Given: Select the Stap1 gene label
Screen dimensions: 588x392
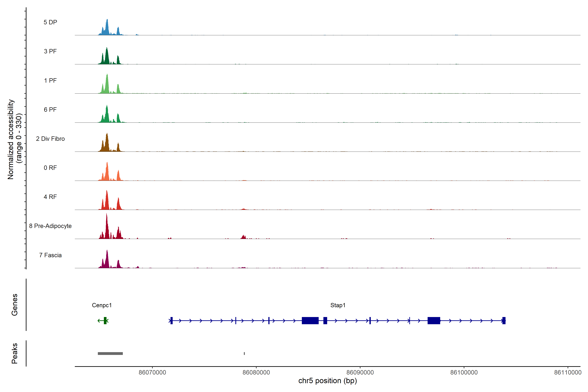Looking at the screenshot, I should pos(338,305).
